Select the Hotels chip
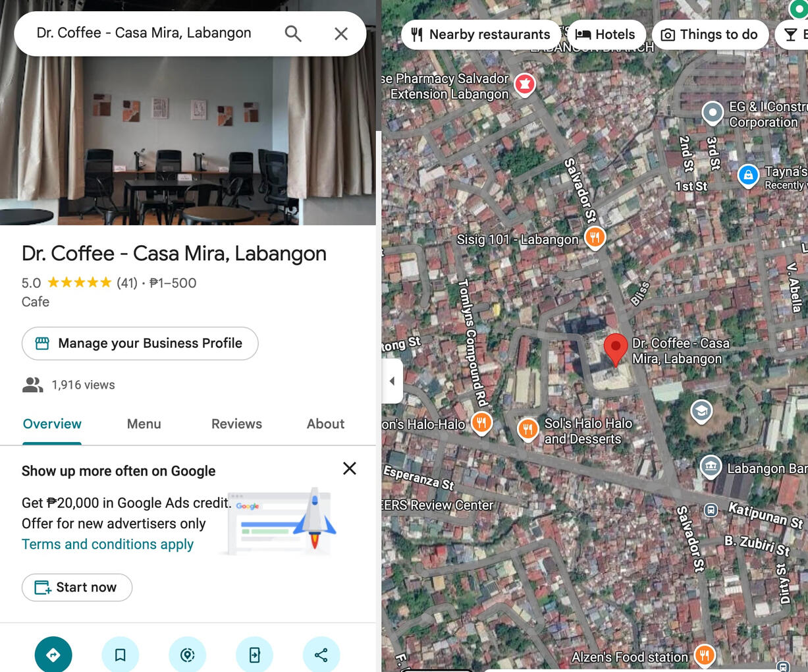This screenshot has width=808, height=672. 606,34
